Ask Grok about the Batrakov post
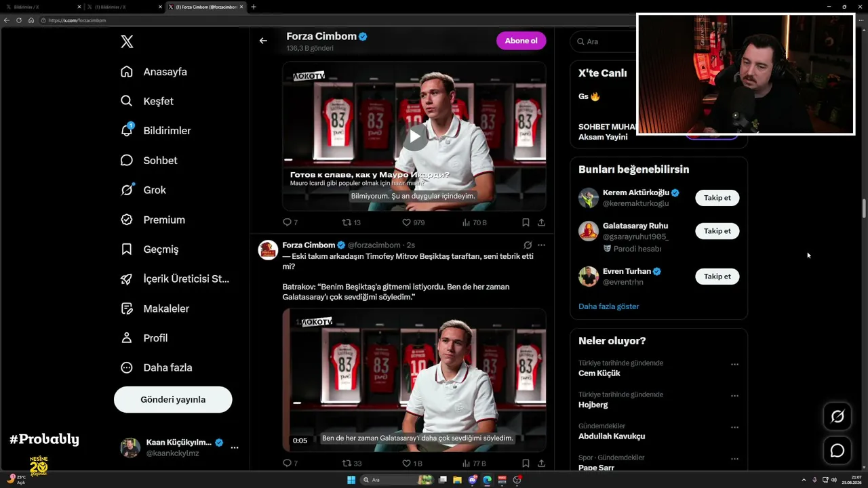 click(x=528, y=245)
